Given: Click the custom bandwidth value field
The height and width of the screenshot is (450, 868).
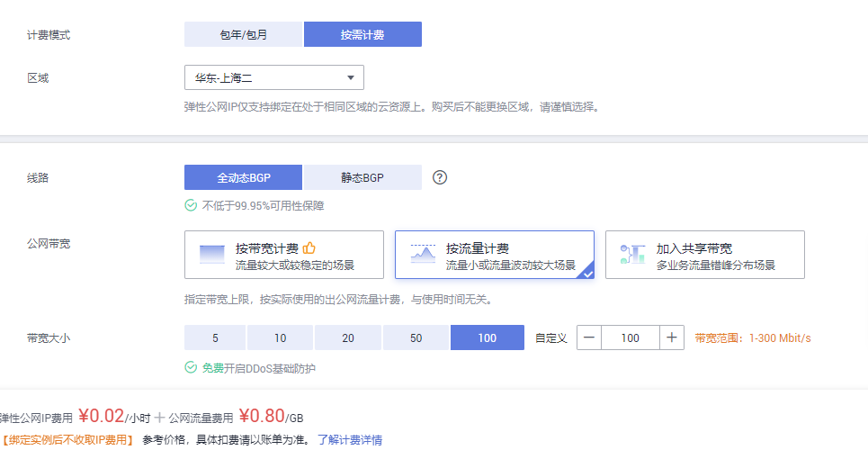Looking at the screenshot, I should [x=631, y=337].
